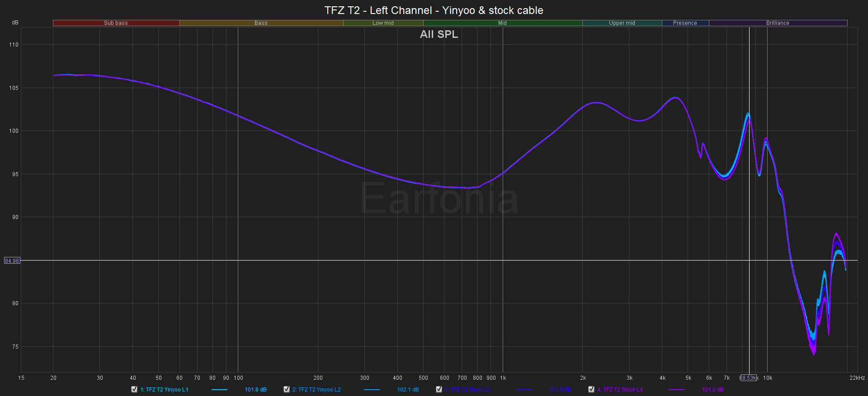Click the 22kHz axis end label
Screen dimensions: 868x396
pos(857,378)
